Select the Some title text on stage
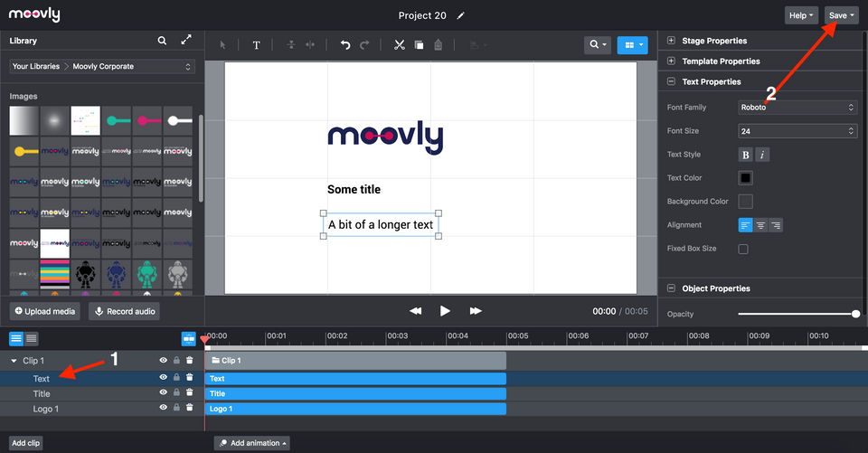The image size is (868, 453). [x=354, y=189]
